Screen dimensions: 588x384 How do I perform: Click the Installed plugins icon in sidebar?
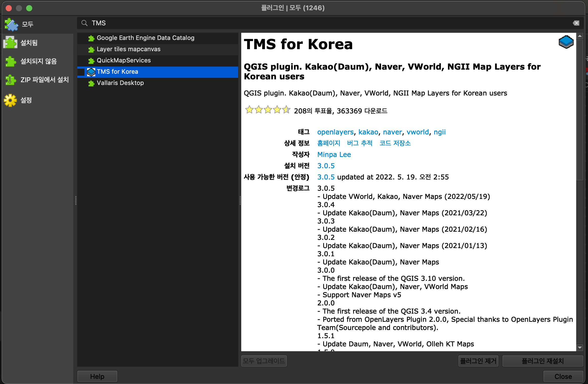[x=10, y=43]
